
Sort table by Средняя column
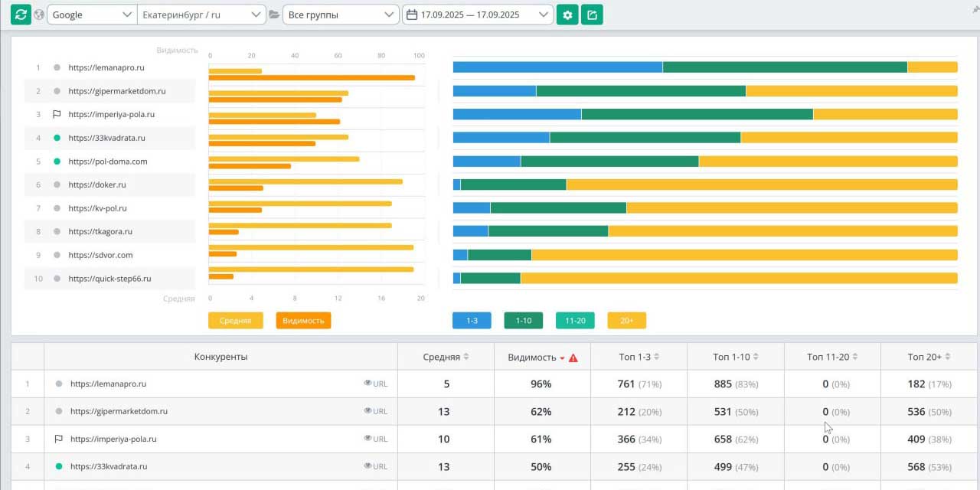click(446, 357)
